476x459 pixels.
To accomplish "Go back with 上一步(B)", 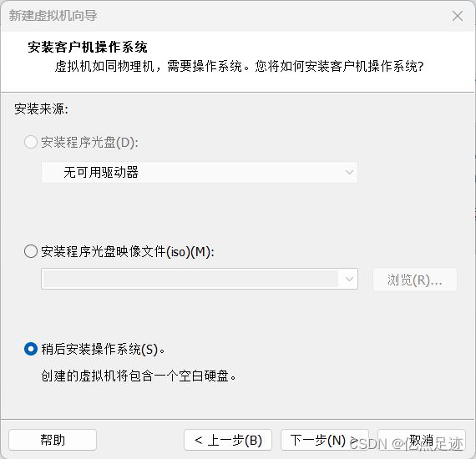I will click(x=228, y=440).
